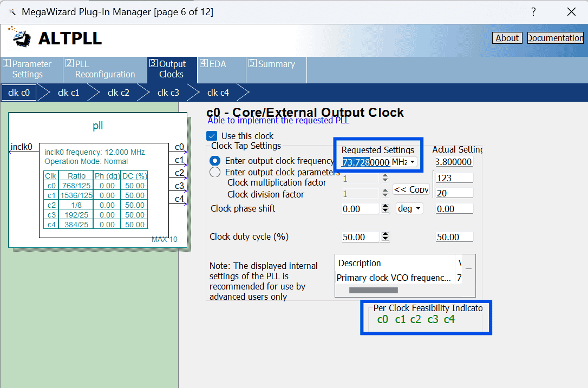Click the clock duty cycle input field
The image size is (588, 388).
pyautogui.click(x=360, y=237)
